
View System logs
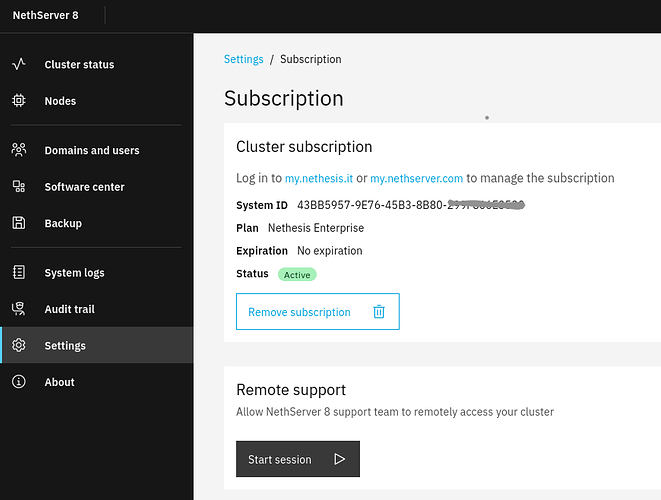point(97,272)
